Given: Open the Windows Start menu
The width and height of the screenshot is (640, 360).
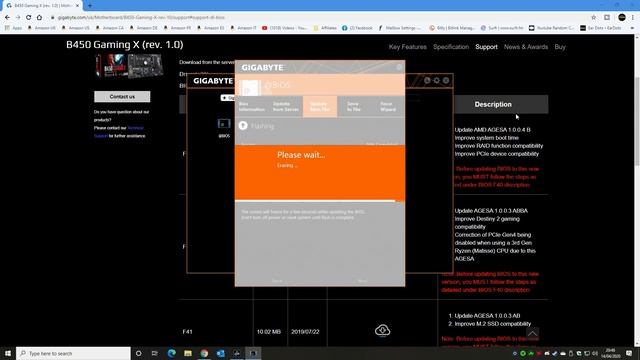Looking at the screenshot, I should pyautogui.click(x=8, y=353).
